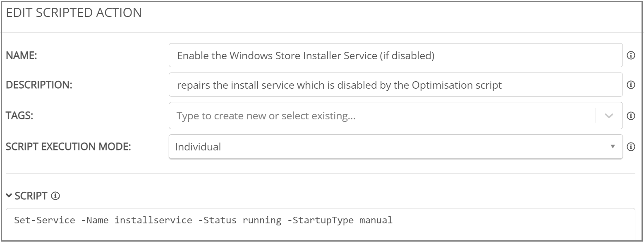Screen dimensions: 644x242
Task: Focus the Name input field
Action: click(395, 55)
